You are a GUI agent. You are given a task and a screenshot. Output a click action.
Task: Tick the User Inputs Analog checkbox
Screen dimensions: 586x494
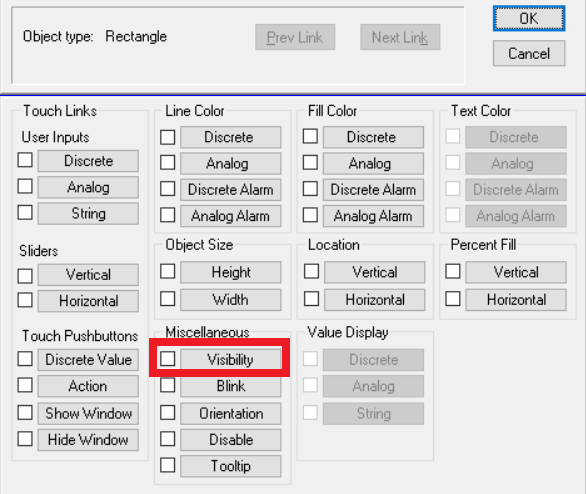pos(25,186)
